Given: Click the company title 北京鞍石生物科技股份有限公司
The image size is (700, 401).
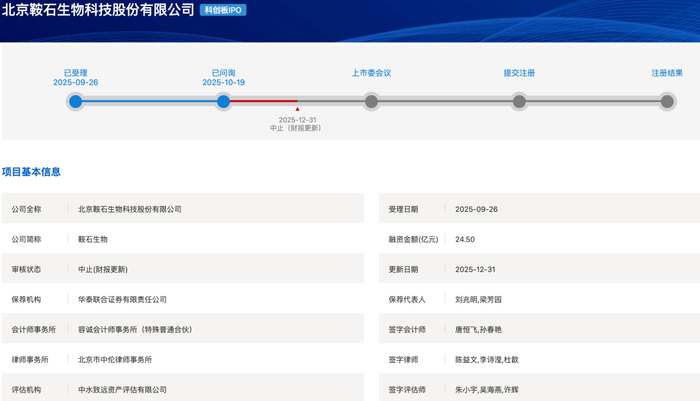Looking at the screenshot, I should (98, 9).
